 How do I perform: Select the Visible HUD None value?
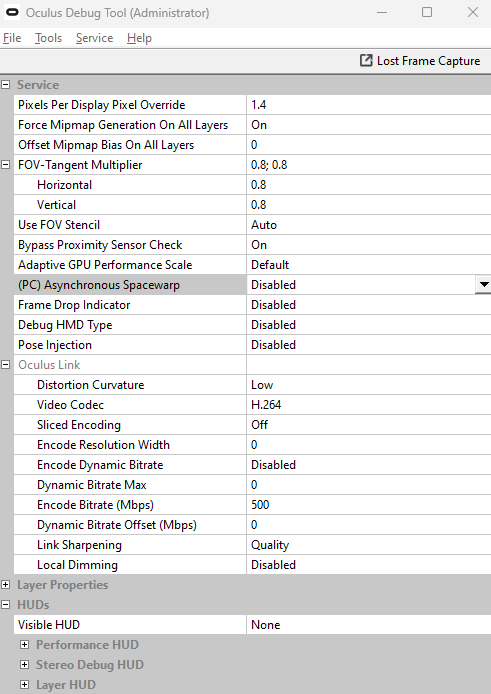coord(369,625)
